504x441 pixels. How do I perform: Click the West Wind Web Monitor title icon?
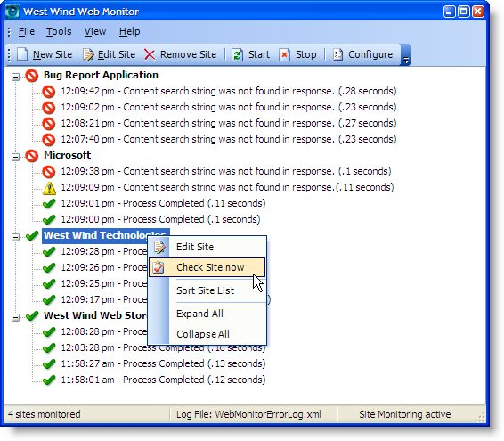[x=12, y=12]
